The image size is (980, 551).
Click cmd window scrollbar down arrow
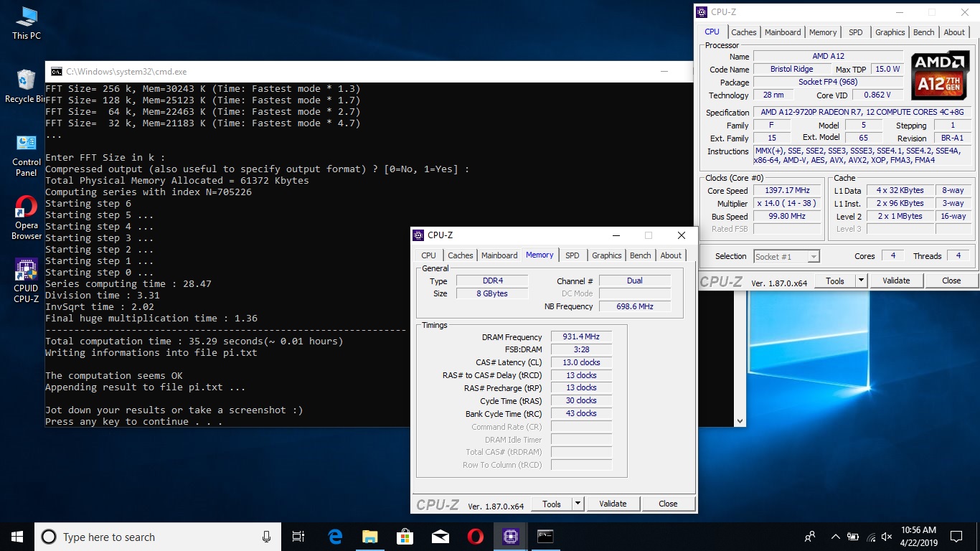(739, 422)
